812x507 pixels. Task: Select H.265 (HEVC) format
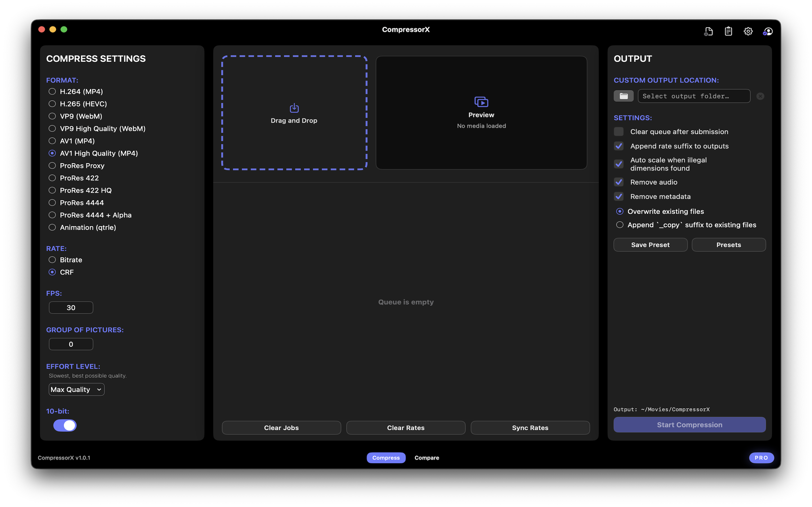tap(52, 104)
